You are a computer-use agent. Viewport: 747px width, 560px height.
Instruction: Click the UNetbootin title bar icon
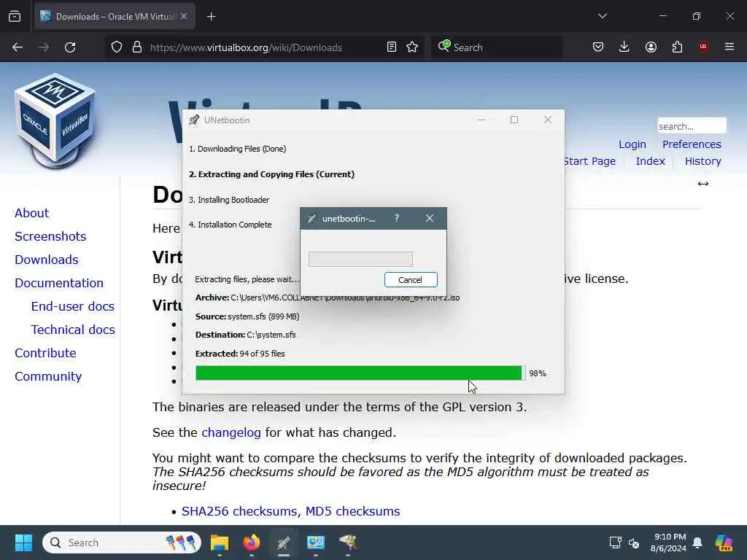coord(194,120)
